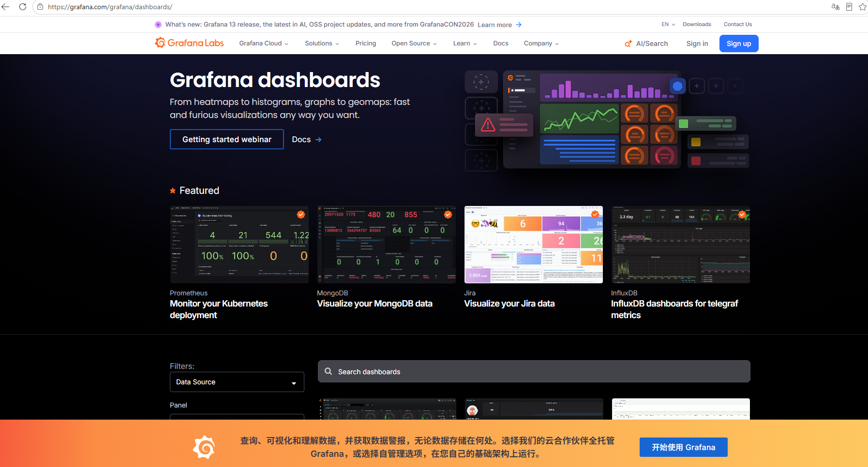Reload the page with refresh icon
This screenshot has height=467, width=868.
pyautogui.click(x=23, y=7)
